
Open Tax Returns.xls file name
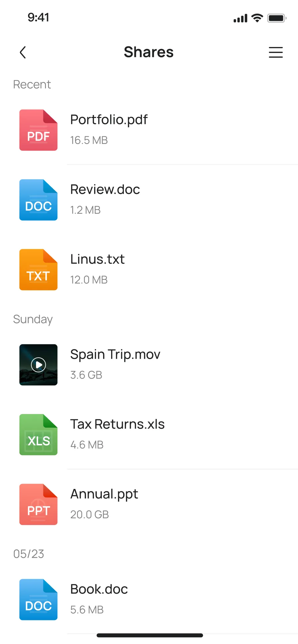pyautogui.click(x=117, y=424)
